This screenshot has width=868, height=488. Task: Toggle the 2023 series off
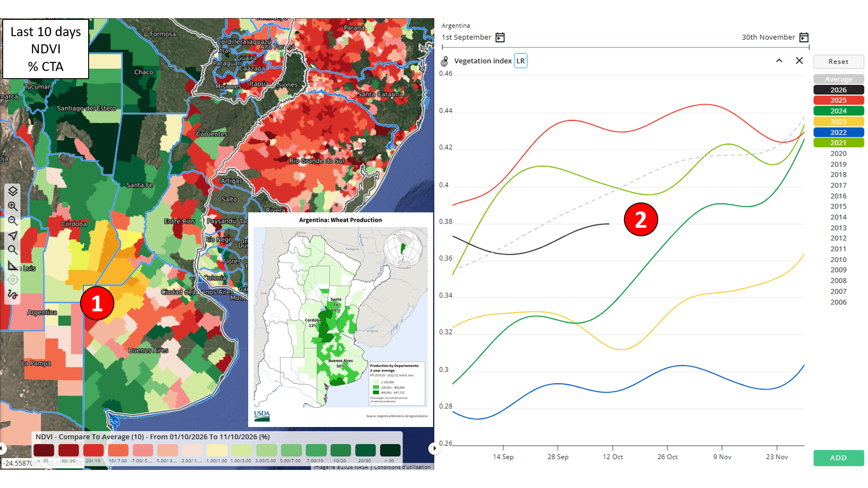point(839,122)
